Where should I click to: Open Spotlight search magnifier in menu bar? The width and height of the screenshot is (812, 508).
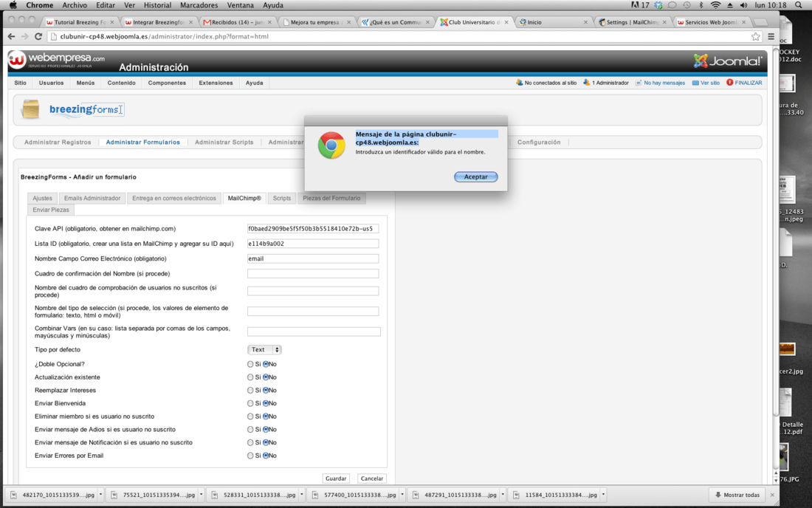click(x=799, y=5)
